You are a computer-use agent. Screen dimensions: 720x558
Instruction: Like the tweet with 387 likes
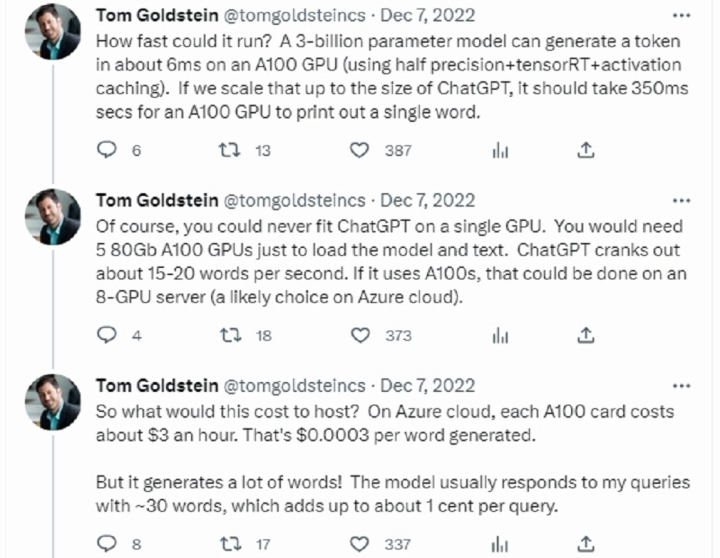(x=359, y=150)
